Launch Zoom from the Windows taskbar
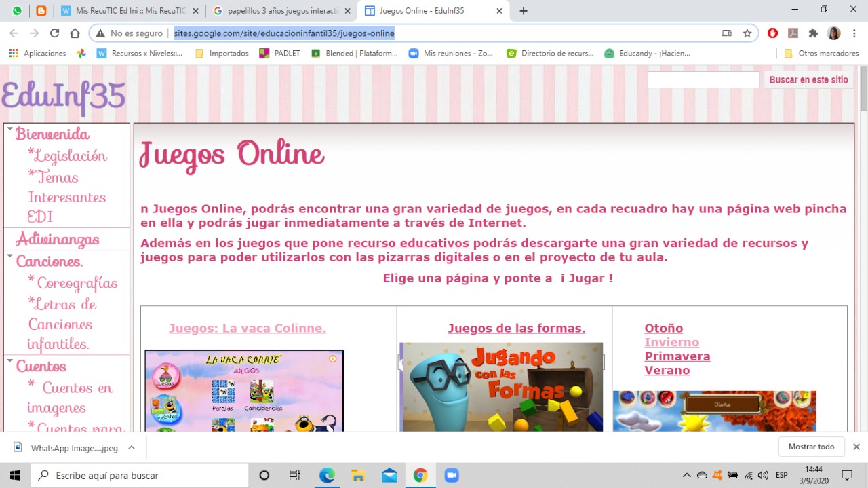The image size is (868, 488). (x=452, y=475)
